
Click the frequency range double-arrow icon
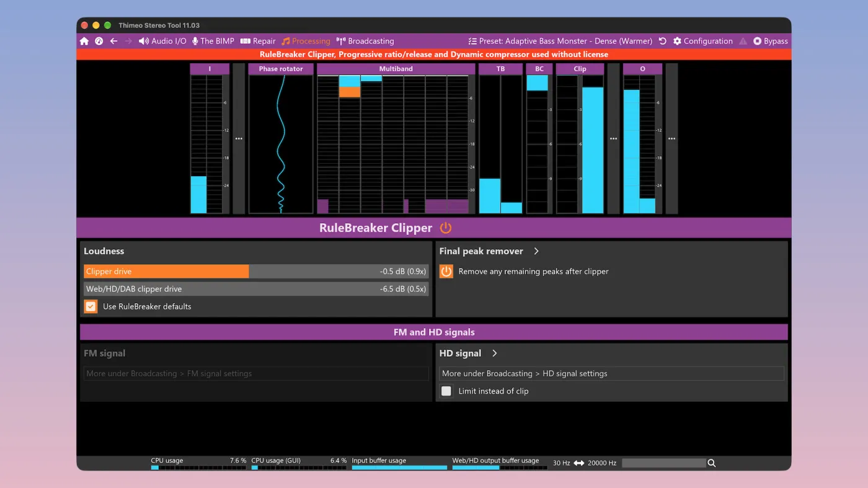pos(579,463)
